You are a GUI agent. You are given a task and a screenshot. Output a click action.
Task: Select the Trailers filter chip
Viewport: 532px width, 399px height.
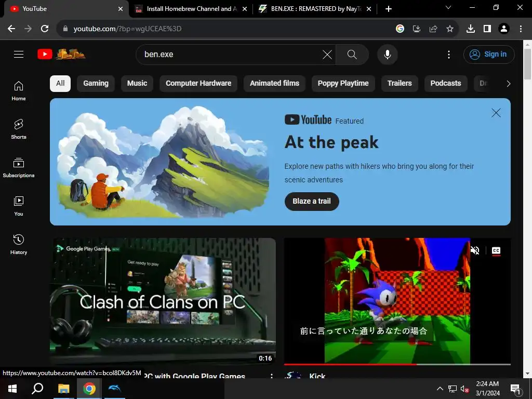pyautogui.click(x=400, y=84)
